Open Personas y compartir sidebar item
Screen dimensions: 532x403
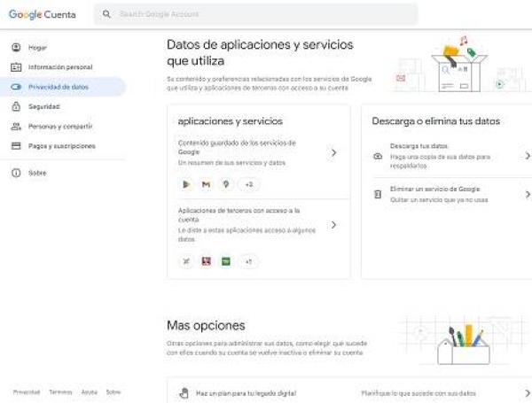pyautogui.click(x=63, y=127)
